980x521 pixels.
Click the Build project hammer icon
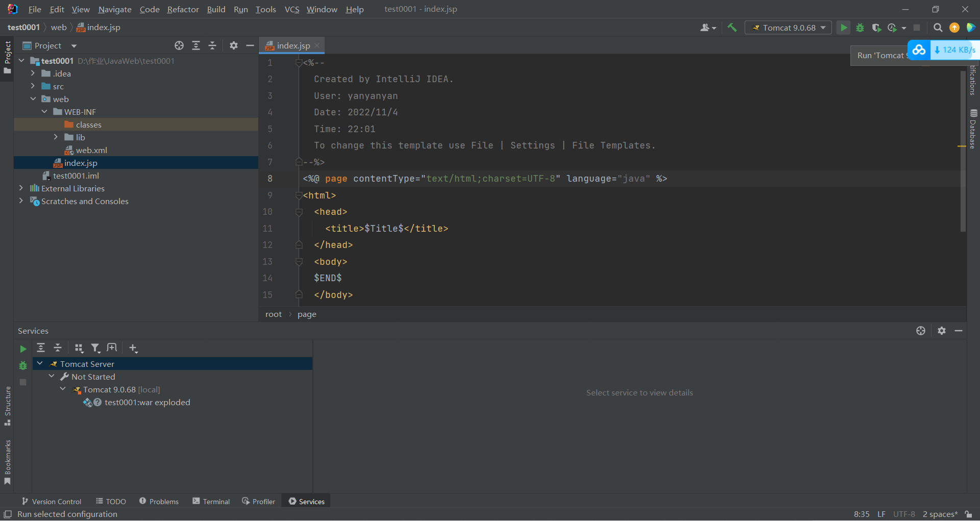[732, 28]
